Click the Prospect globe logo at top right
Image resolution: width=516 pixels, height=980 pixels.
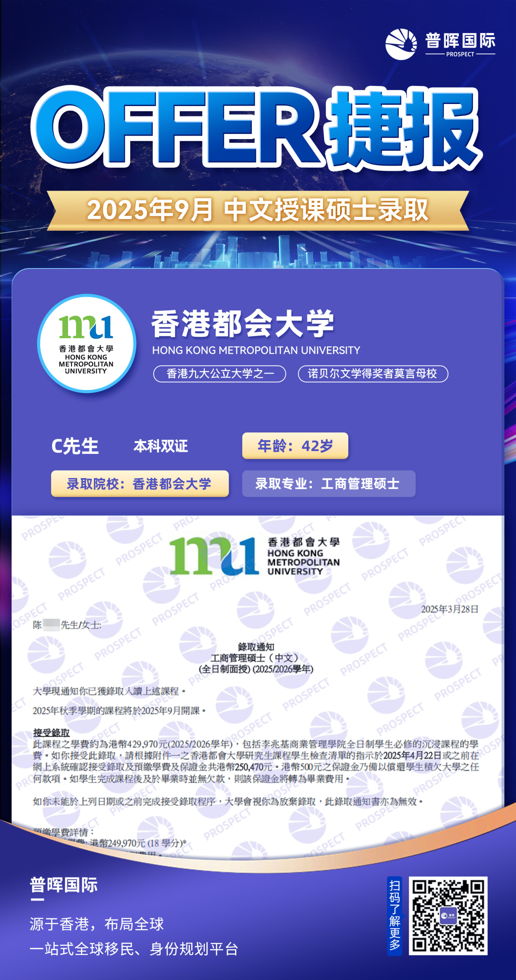(401, 44)
